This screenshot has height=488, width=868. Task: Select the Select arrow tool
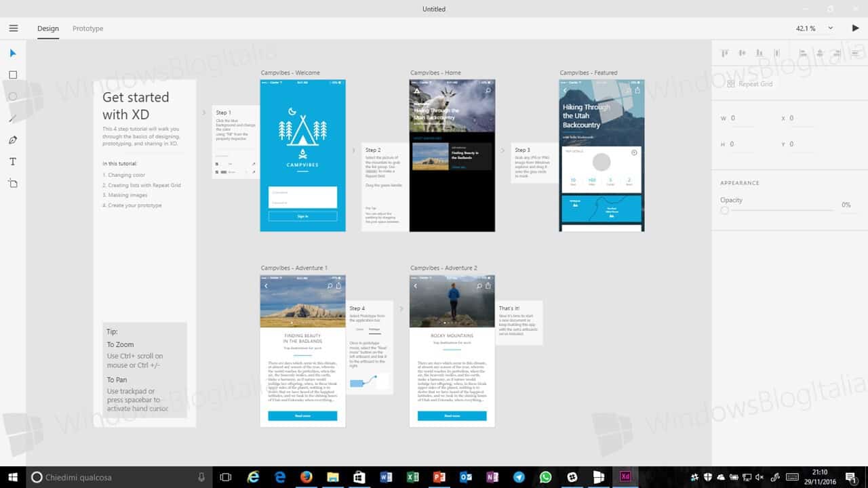coord(13,53)
